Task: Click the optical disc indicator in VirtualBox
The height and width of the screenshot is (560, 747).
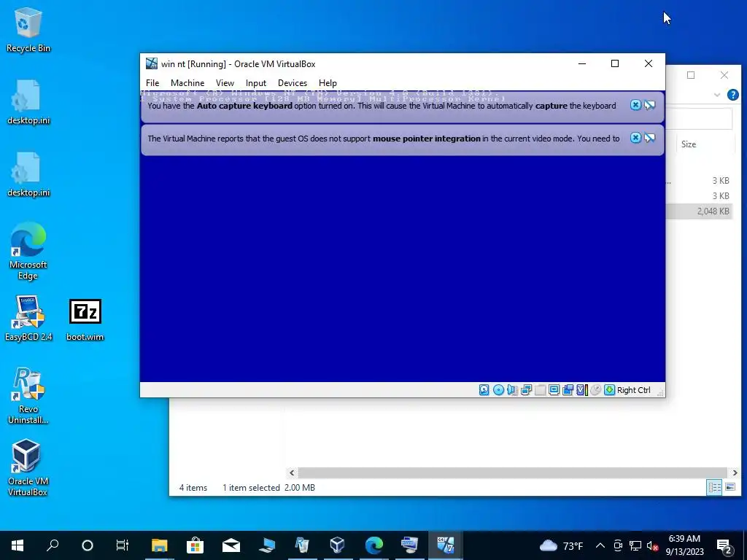Action: pos(498,390)
